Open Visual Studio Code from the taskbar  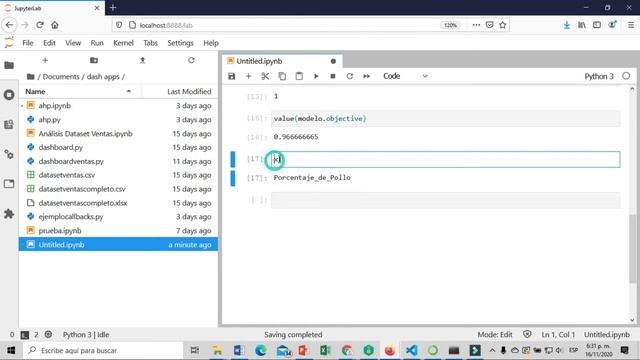(411, 350)
